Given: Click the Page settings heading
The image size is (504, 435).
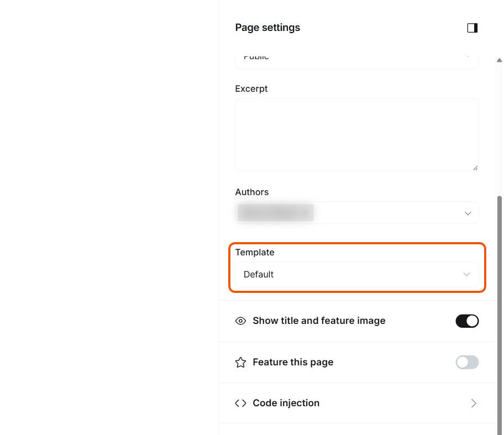Looking at the screenshot, I should 267,28.
